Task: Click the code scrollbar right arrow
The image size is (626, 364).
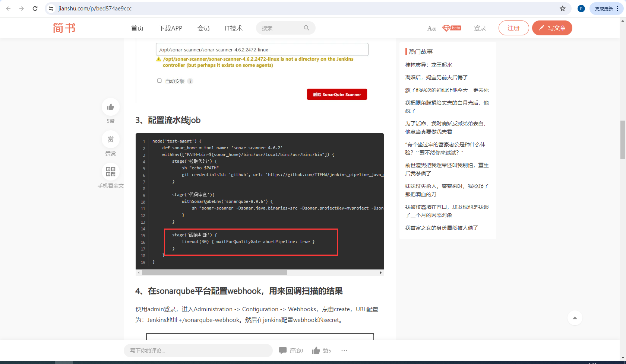Action: pyautogui.click(x=380, y=273)
